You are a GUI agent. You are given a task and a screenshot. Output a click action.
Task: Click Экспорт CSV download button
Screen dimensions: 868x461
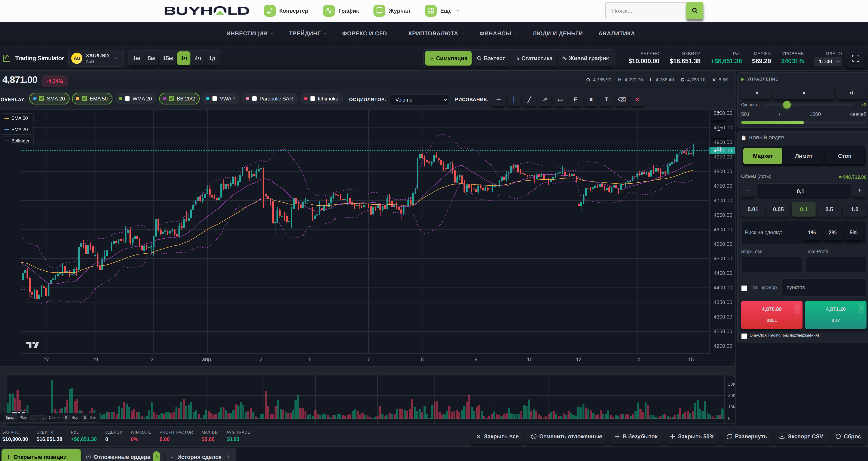coord(801,436)
